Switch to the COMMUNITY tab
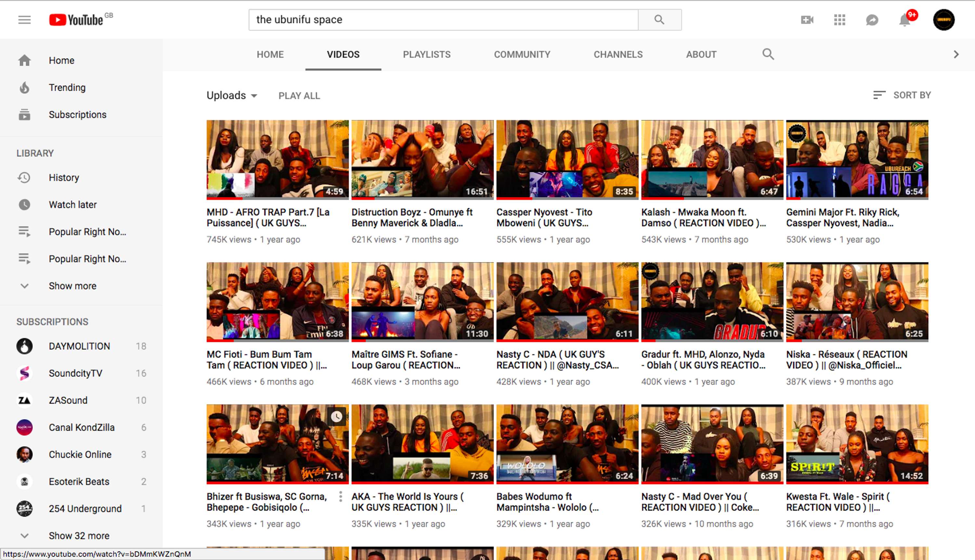 (x=522, y=55)
